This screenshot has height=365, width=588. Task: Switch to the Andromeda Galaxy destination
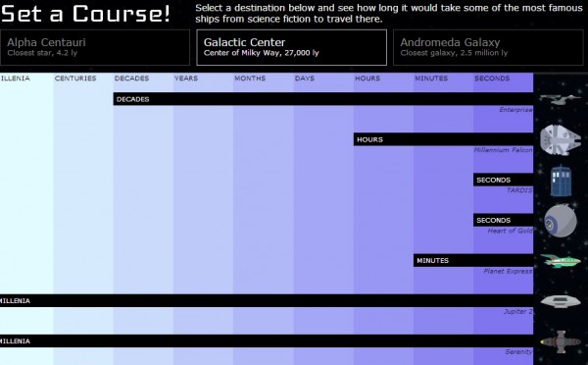click(488, 47)
